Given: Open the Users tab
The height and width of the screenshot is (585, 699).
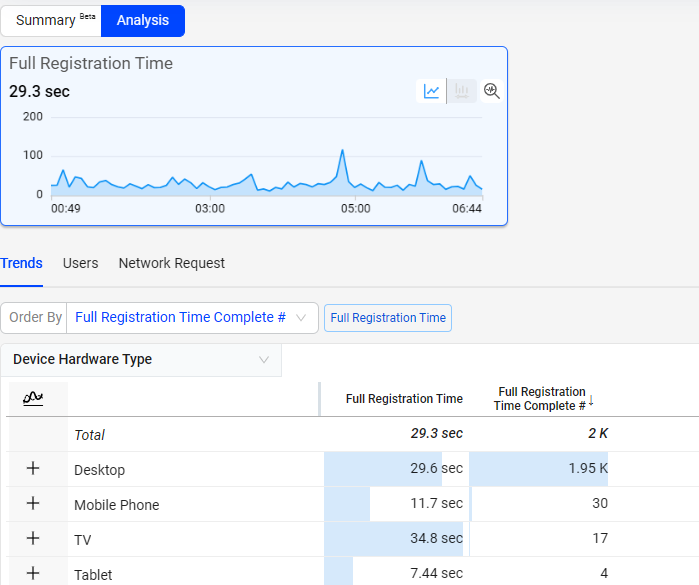Looking at the screenshot, I should [x=80, y=263].
